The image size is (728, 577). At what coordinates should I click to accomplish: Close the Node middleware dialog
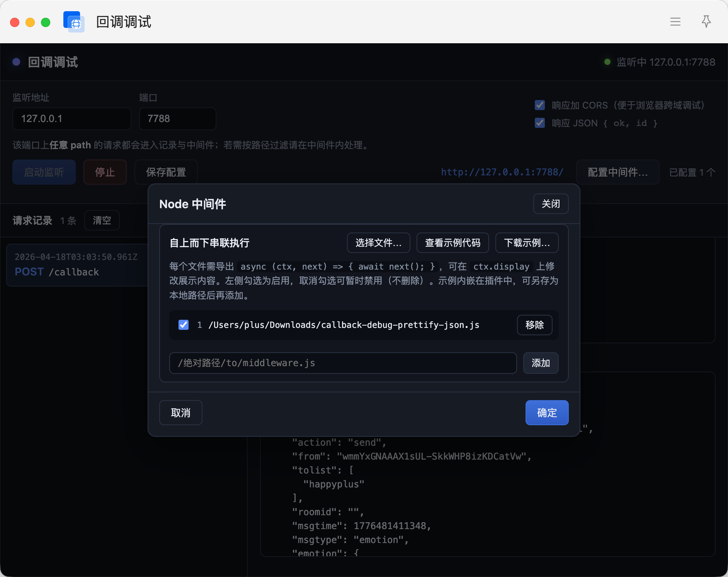(550, 204)
